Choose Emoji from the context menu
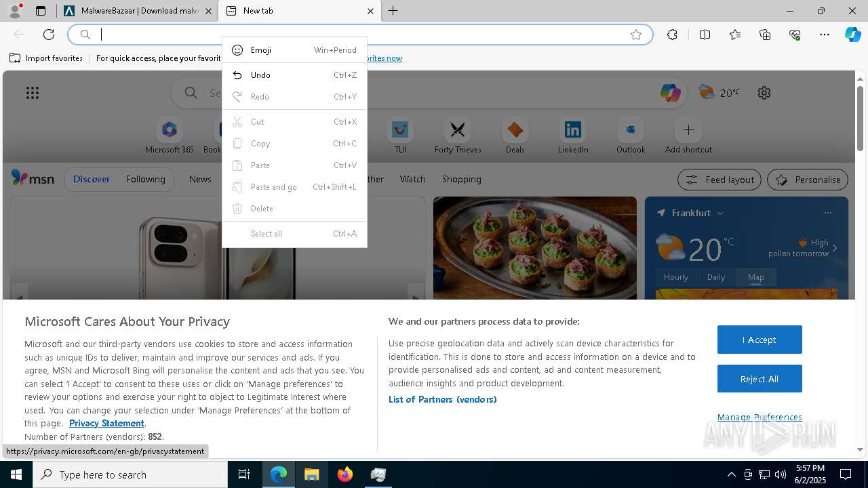The height and width of the screenshot is (488, 868). pyautogui.click(x=294, y=50)
